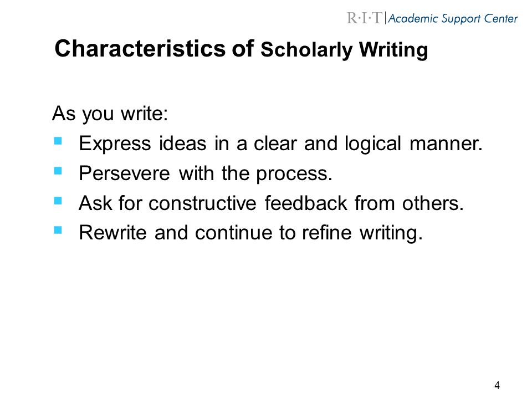
Task: Click the R·I·T logo in the header
Action: pos(365,18)
